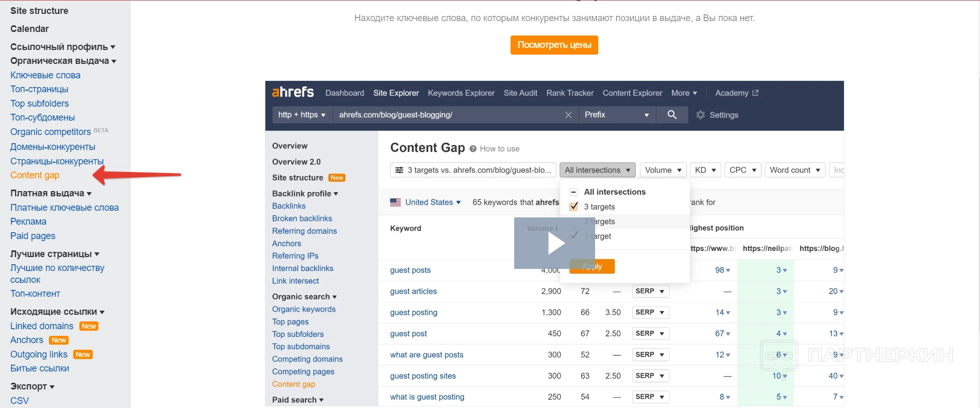This screenshot has width=980, height=408.
Task: Open the SERP dropdown for guest articles
Action: 651,291
